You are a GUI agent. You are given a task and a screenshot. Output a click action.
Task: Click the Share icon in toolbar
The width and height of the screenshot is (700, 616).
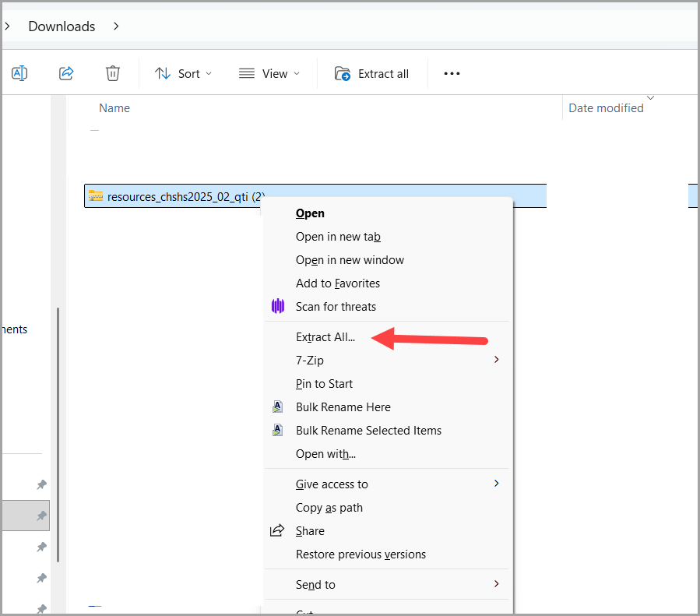tap(66, 73)
